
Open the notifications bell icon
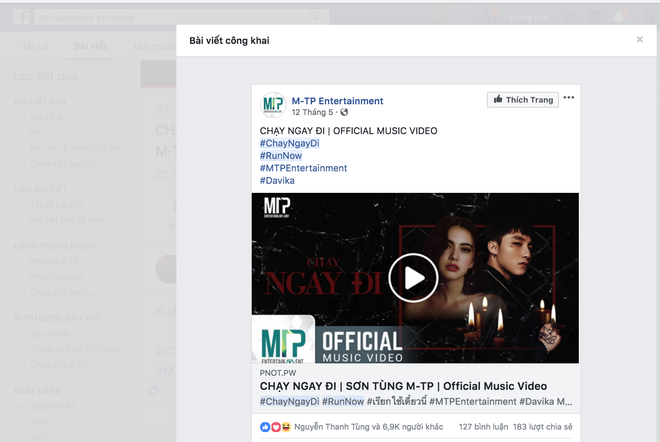619,17
